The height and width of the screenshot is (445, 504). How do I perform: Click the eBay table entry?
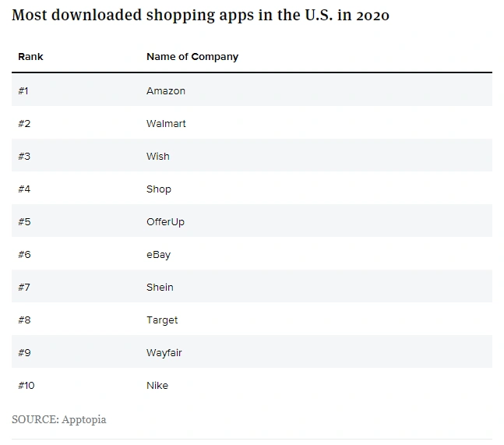click(x=158, y=255)
